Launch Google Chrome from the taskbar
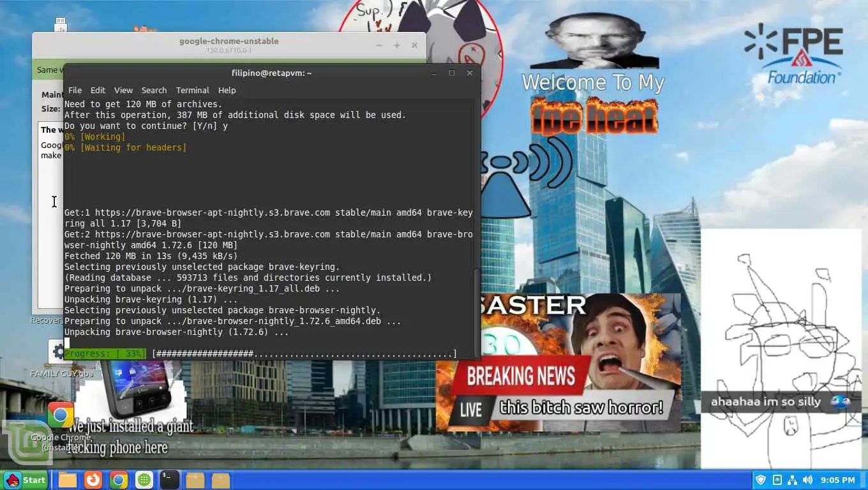 point(118,480)
